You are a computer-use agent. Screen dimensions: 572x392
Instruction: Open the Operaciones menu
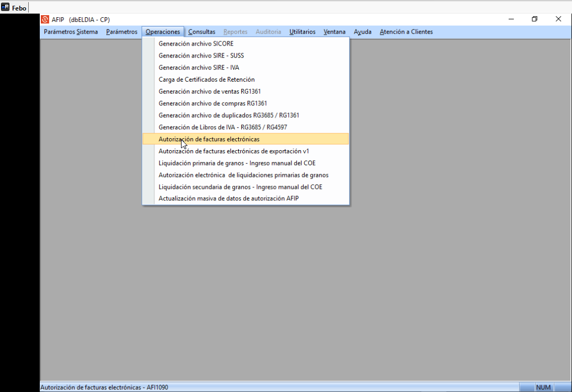(163, 32)
